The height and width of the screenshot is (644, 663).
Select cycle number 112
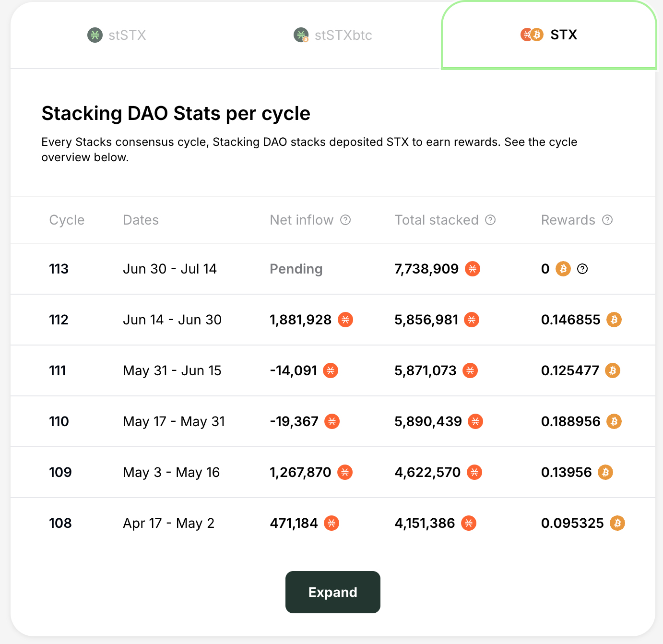click(59, 320)
